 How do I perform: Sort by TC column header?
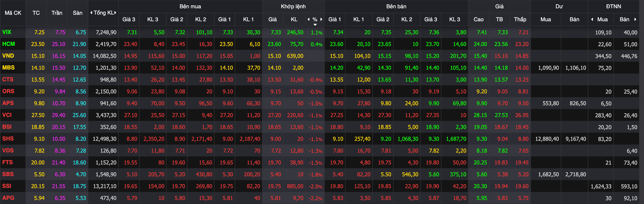pos(36,13)
